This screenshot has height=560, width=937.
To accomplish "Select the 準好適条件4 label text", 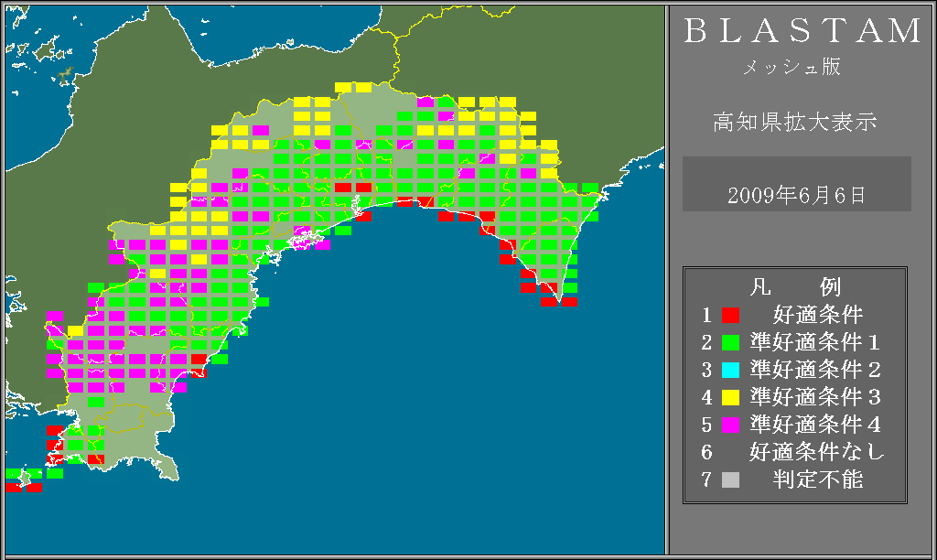I will click(x=815, y=425).
